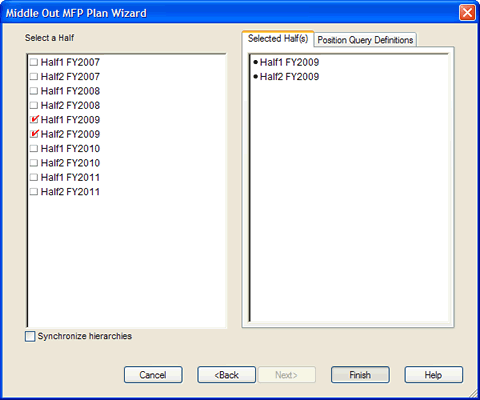480x400 pixels.
Task: Uncheck the Half2 FY2009 checkbox
Action: (34, 134)
